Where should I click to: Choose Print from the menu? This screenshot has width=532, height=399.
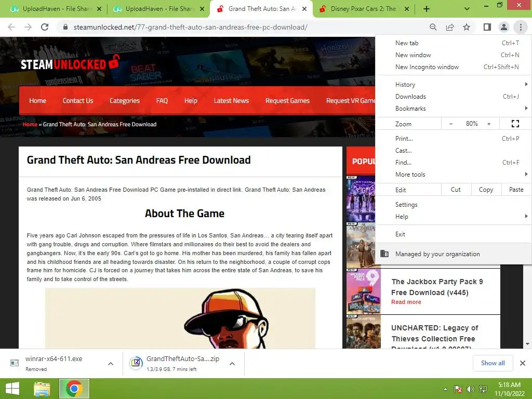click(453, 138)
